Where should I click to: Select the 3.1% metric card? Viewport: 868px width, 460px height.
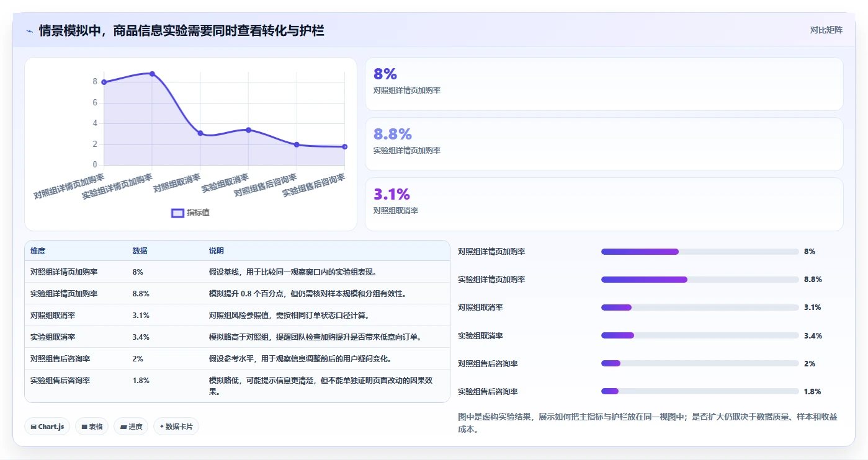click(604, 205)
